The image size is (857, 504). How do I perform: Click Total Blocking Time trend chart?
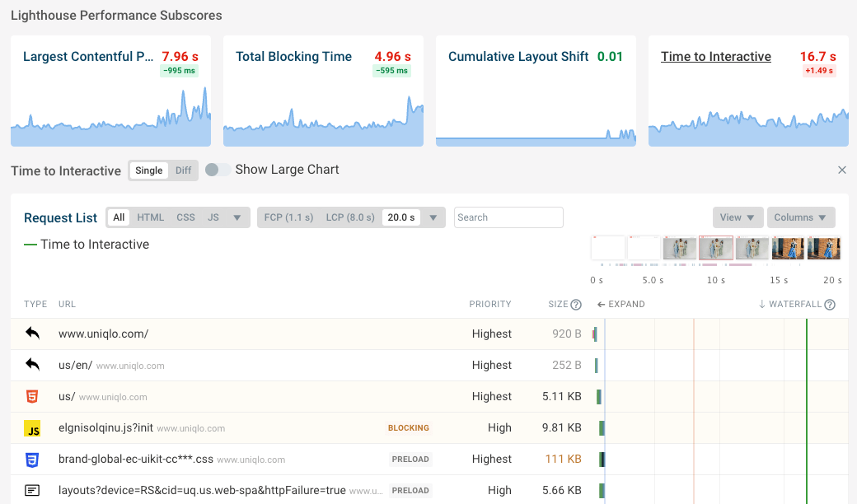(x=324, y=119)
